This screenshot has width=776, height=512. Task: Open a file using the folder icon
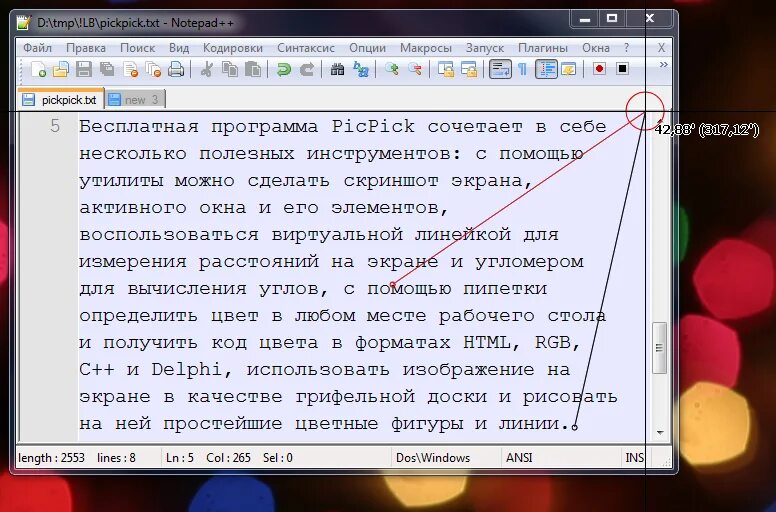click(61, 69)
